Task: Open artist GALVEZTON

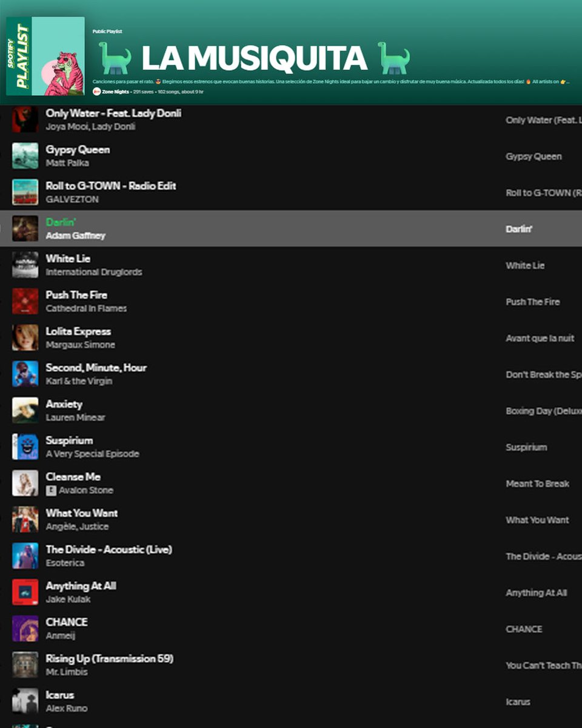Action: pos(72,200)
